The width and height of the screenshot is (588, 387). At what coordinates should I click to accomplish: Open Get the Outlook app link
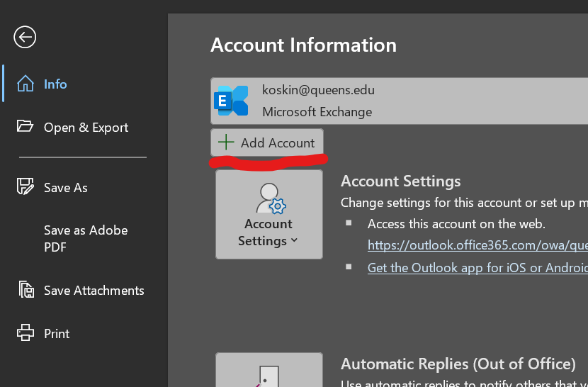477,268
